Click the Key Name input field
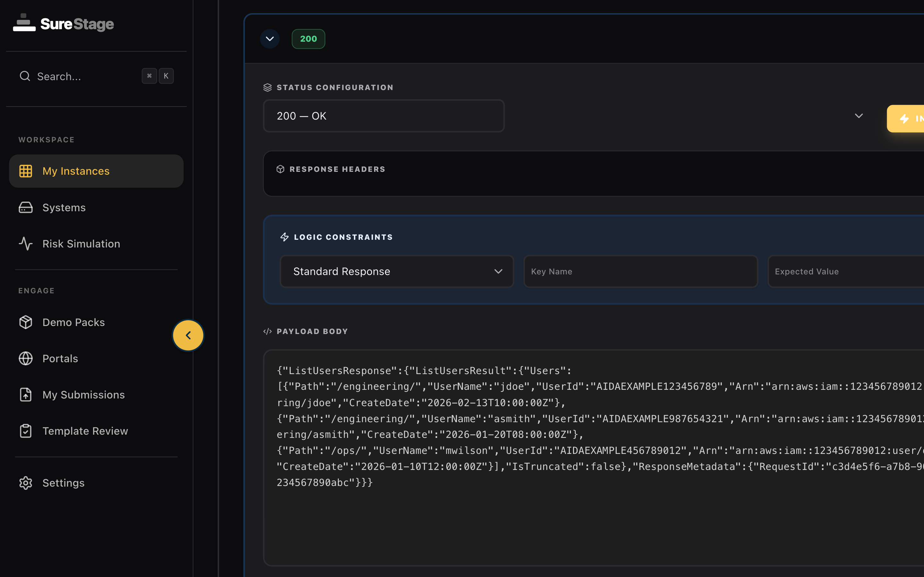Screen dimensions: 924x577 (640, 271)
